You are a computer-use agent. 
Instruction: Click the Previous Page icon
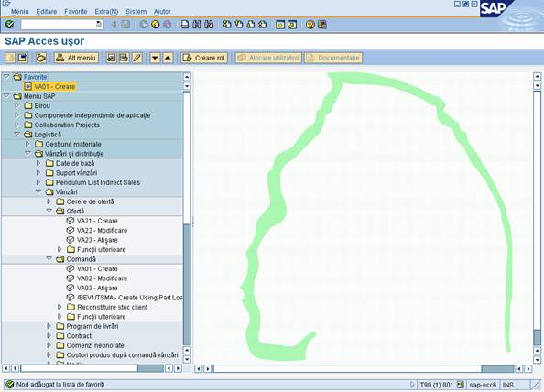pos(239,25)
